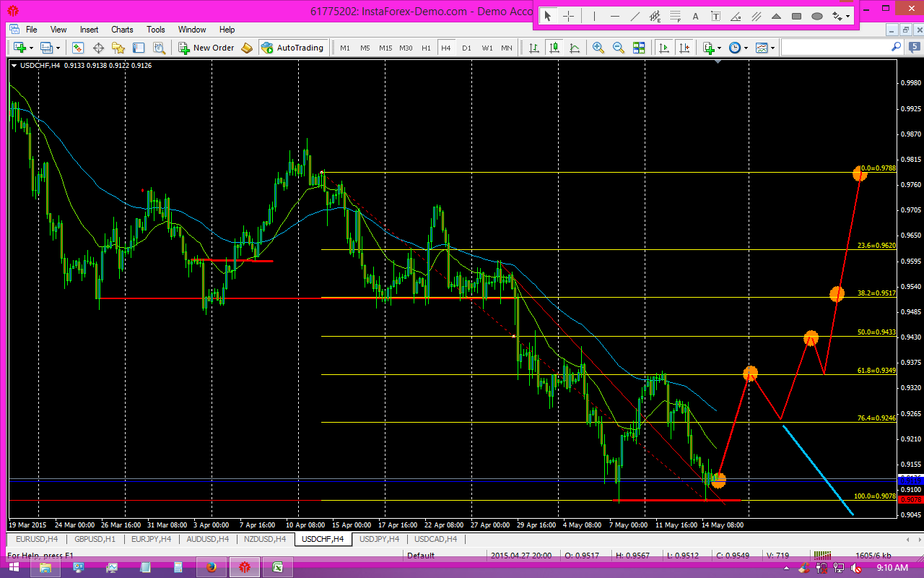Viewport: 924px width, 578px height.
Task: Open the Charts menu
Action: pyautogui.click(x=121, y=30)
